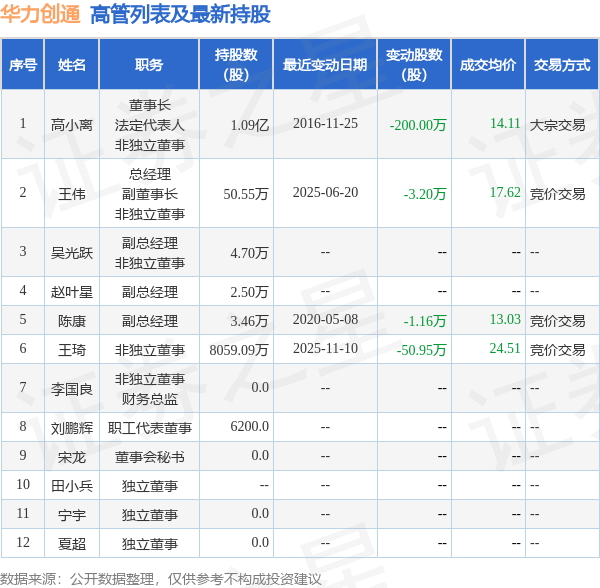Screen dimensions: 600x588
Task: Click the holding value 8059.09万
Action: click(239, 350)
